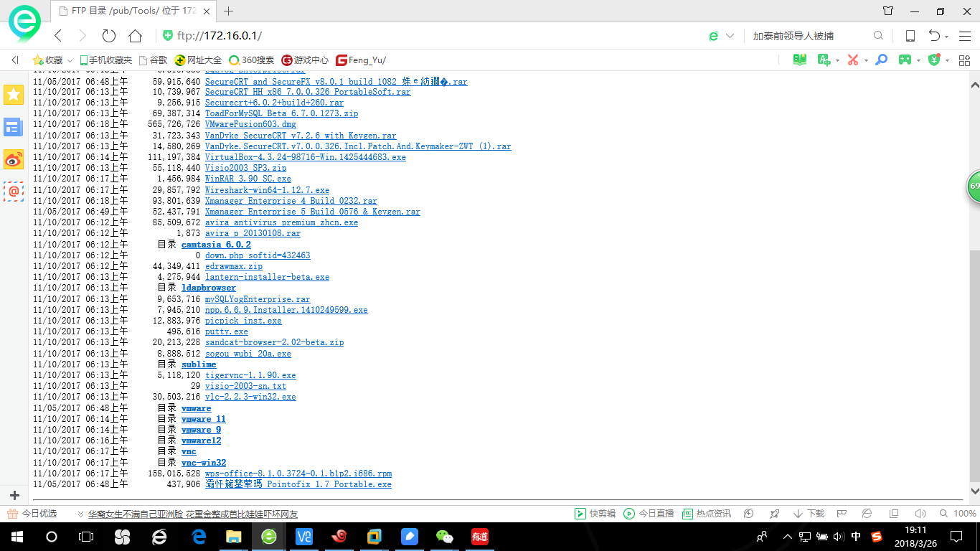This screenshot has height=551, width=980.
Task: Open the skin shirt icon in title bar
Action: [x=888, y=11]
